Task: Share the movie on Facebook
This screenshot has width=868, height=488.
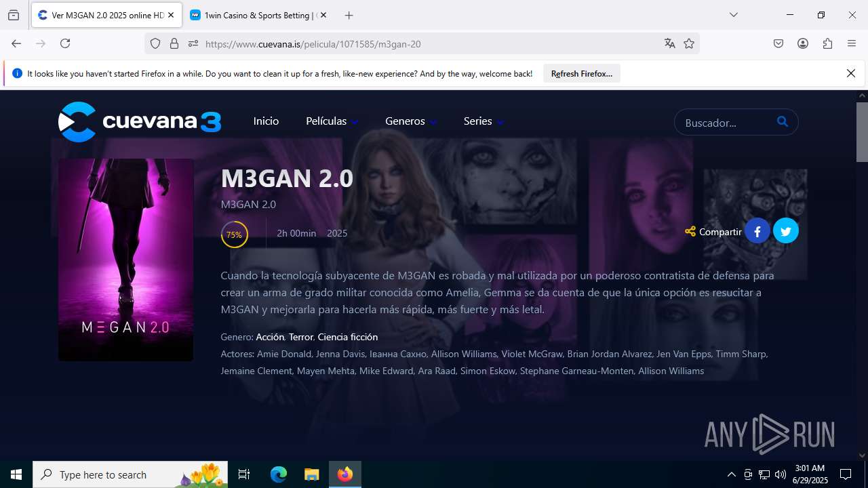Action: pos(757,231)
